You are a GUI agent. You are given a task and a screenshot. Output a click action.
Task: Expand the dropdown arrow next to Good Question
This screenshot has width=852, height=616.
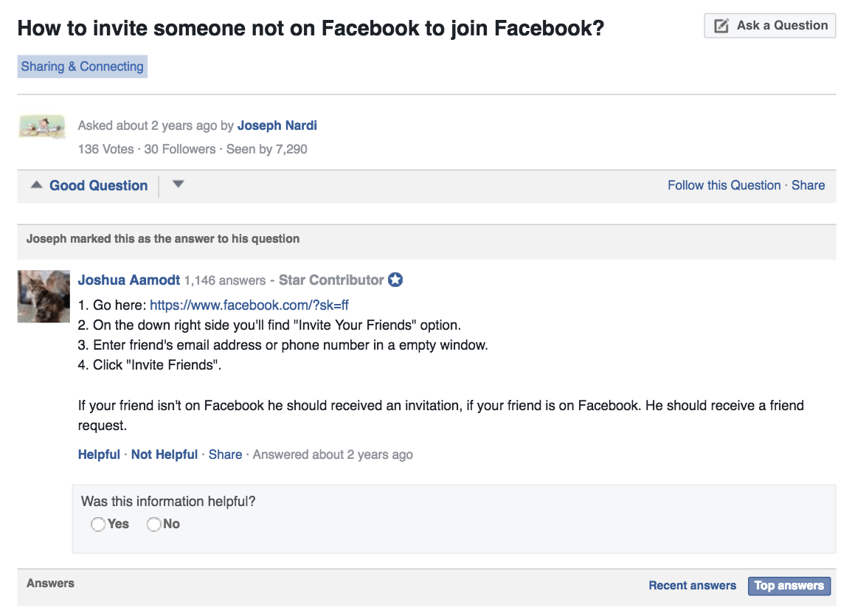tap(179, 184)
